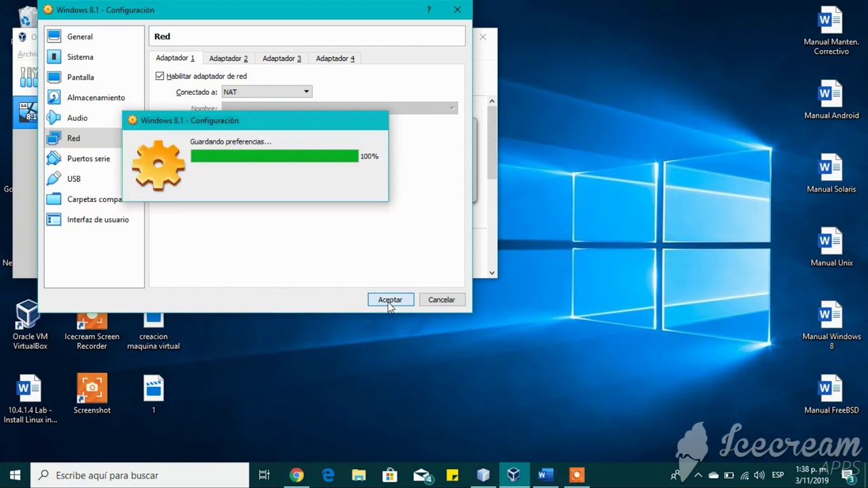The height and width of the screenshot is (488, 868).
Task: Click Guardando preferencias progress bar
Action: (x=275, y=156)
